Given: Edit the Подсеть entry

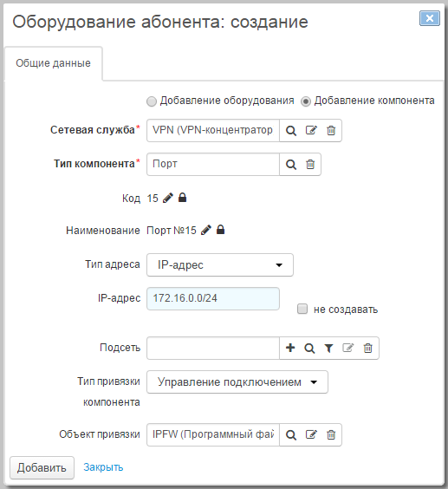Looking at the screenshot, I should [x=348, y=348].
